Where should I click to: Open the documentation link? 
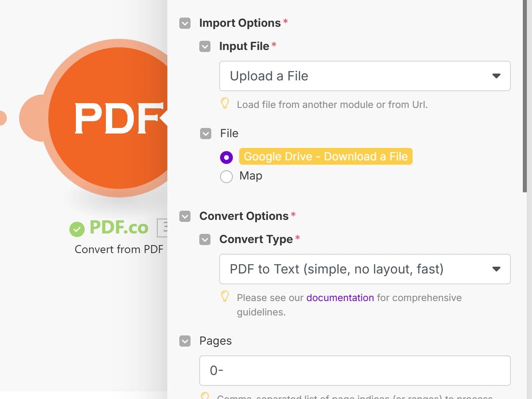[340, 297]
